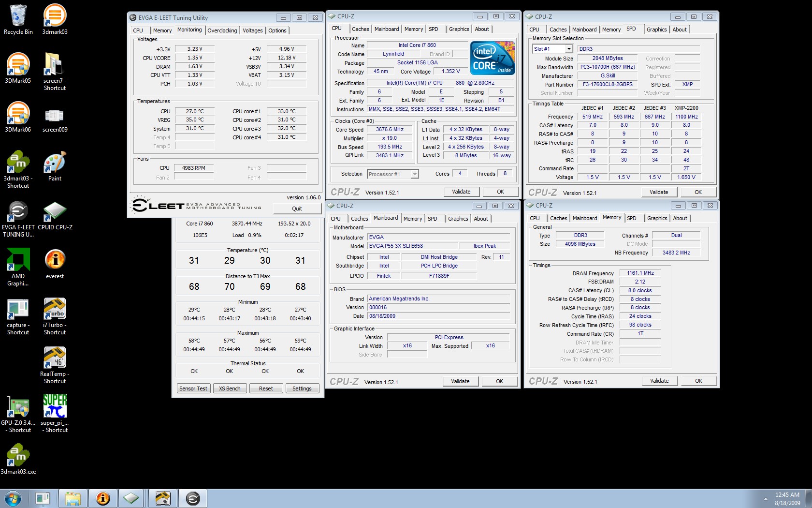Switch to Overclocking tab in E-LEET
This screenshot has height=508, width=812.
[x=222, y=30]
